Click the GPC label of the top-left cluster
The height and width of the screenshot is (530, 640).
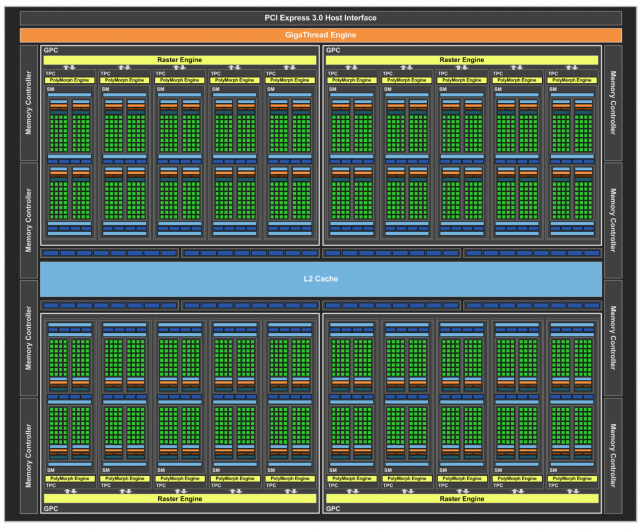tap(51, 49)
